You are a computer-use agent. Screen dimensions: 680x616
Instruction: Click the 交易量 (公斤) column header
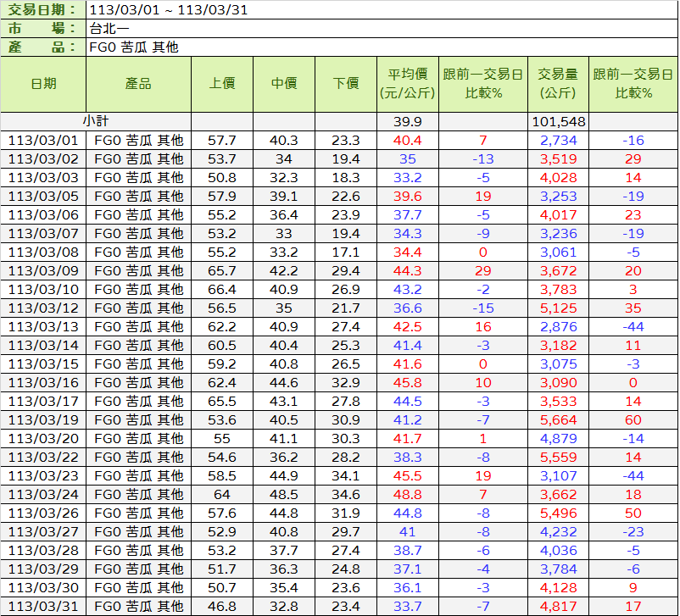click(x=557, y=84)
